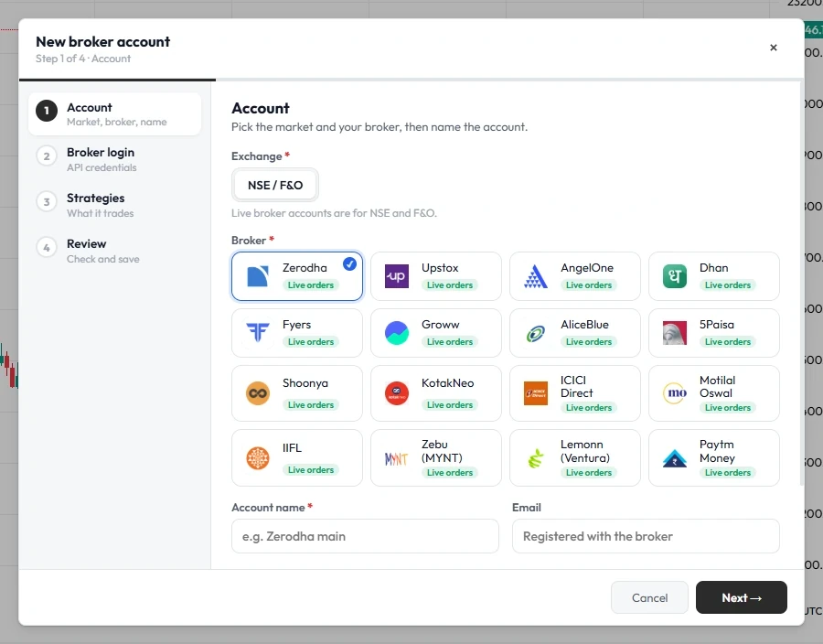Select the NSE / F&O exchange option
The height and width of the screenshot is (644, 823).
click(275, 186)
